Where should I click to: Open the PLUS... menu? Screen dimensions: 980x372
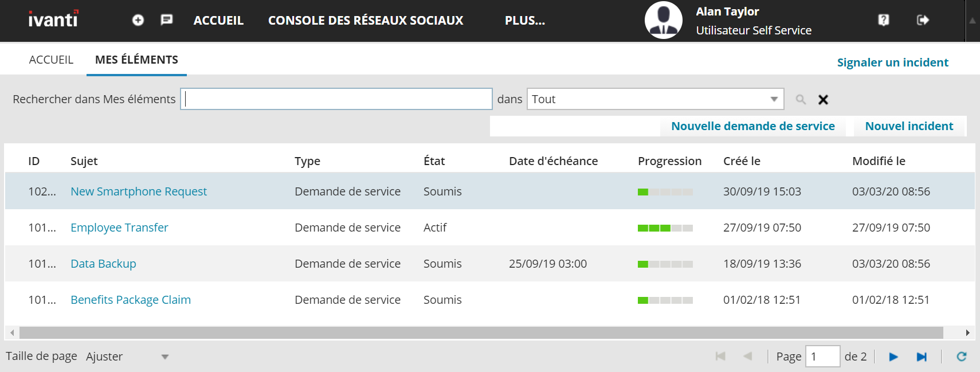point(524,21)
